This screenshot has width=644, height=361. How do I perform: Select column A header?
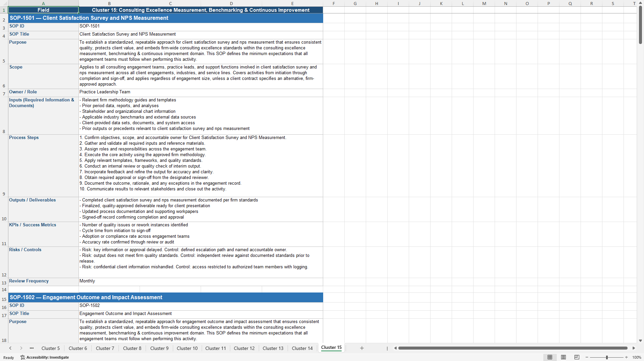[x=43, y=3]
